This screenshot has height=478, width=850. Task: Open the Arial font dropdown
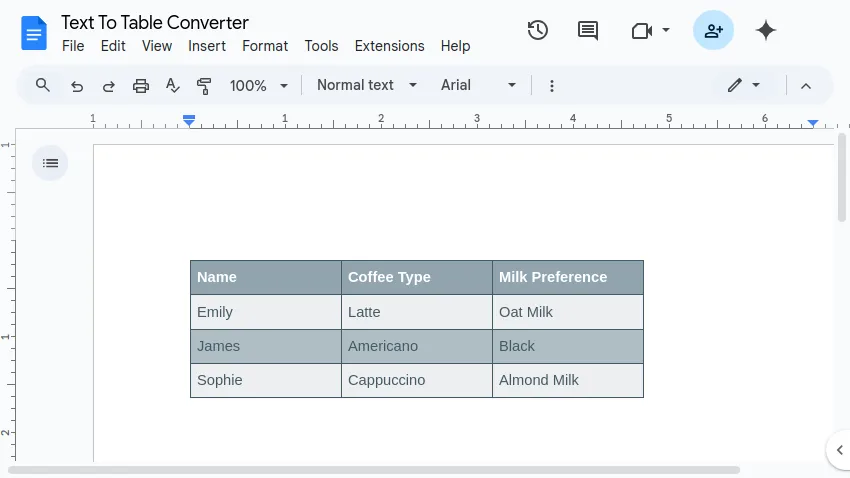(x=478, y=85)
